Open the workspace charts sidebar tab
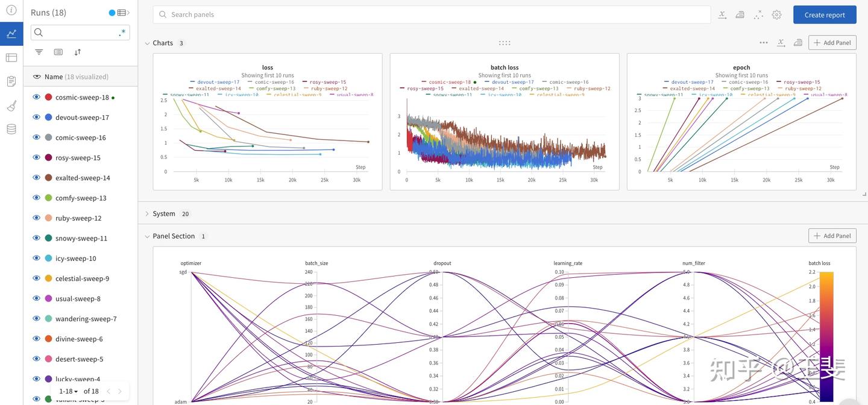Screen dimensions: 868x405 click(x=11, y=34)
